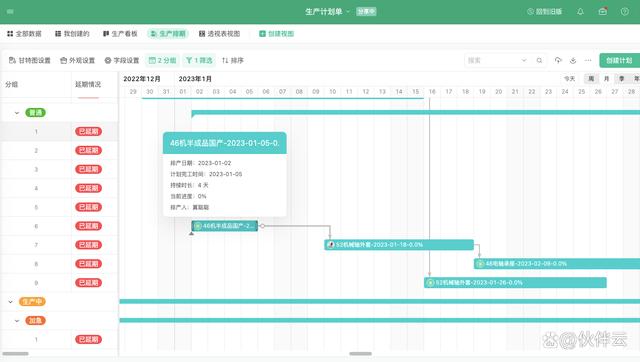Click the green 创建计划 button
Image resolution: width=640 pixels, height=362 pixels.
tap(620, 60)
